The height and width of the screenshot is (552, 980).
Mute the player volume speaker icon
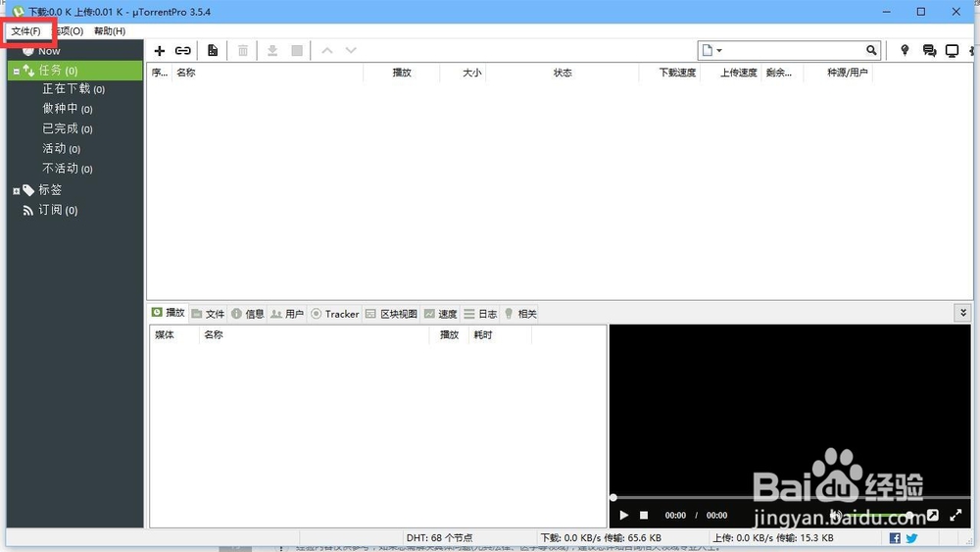tap(836, 515)
